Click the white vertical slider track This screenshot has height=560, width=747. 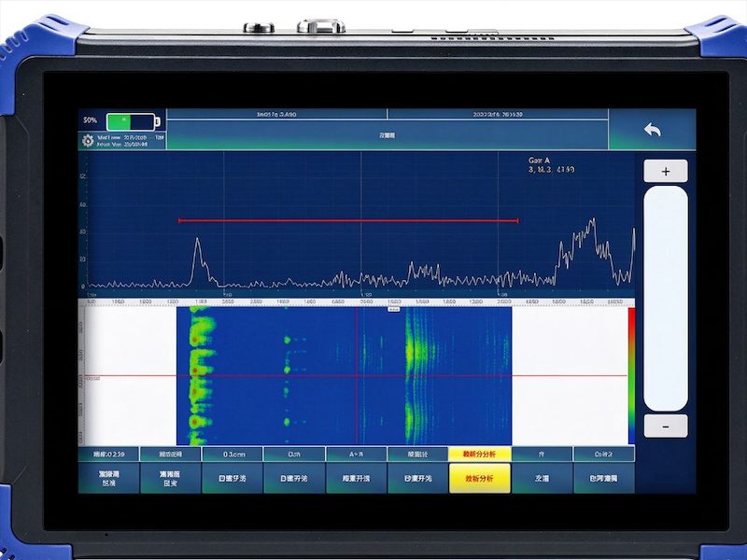666,298
